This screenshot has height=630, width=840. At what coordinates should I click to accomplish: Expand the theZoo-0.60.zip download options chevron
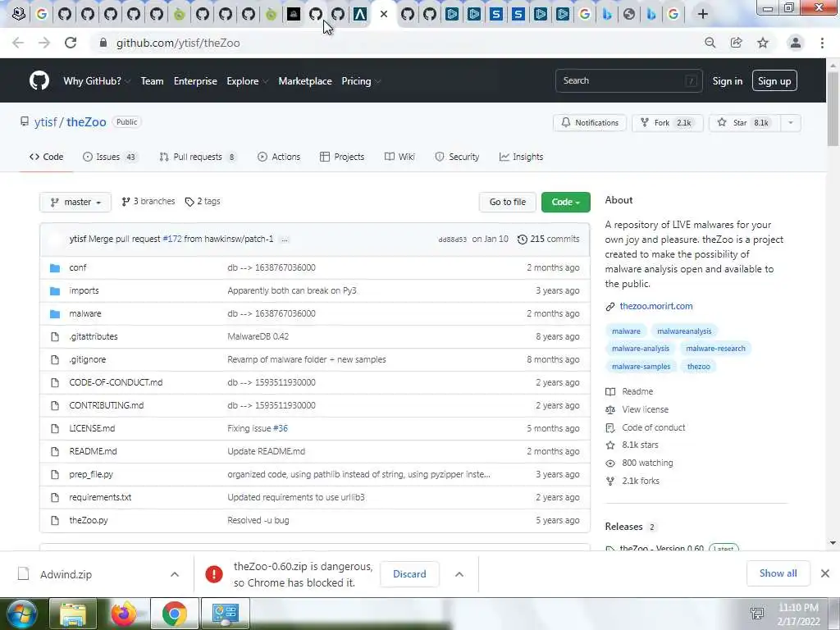(459, 574)
